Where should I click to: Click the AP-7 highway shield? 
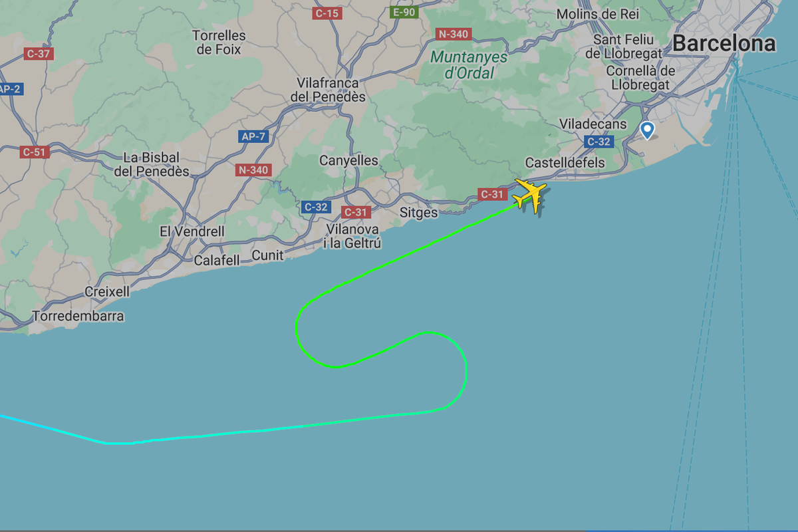[253, 136]
